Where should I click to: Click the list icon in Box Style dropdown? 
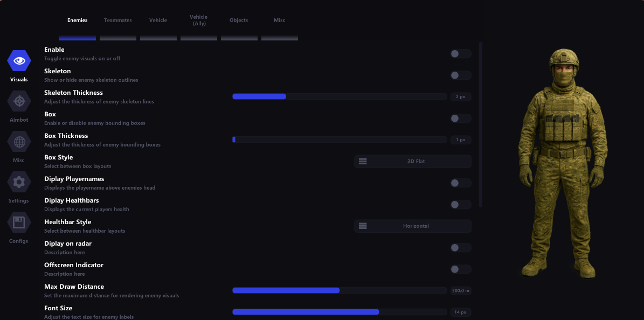[363, 161]
